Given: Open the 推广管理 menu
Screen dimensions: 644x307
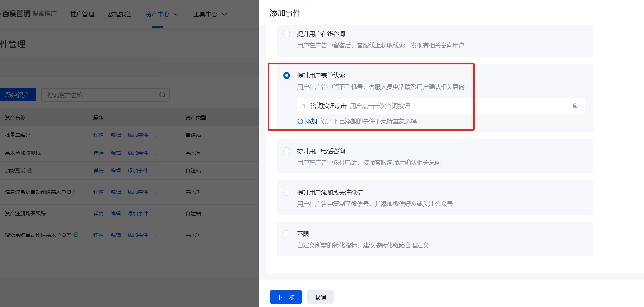Looking at the screenshot, I should coord(82,14).
